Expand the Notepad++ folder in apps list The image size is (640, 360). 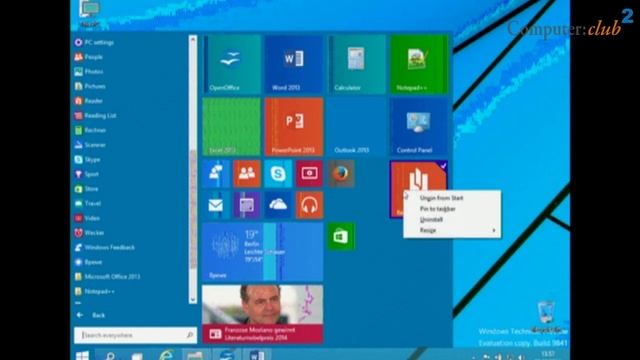[95, 291]
